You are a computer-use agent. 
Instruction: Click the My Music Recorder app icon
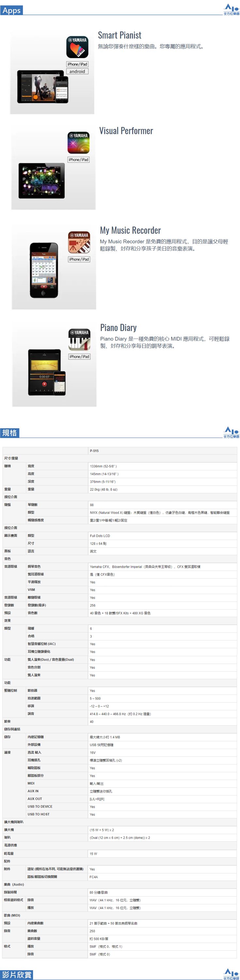coord(79,243)
